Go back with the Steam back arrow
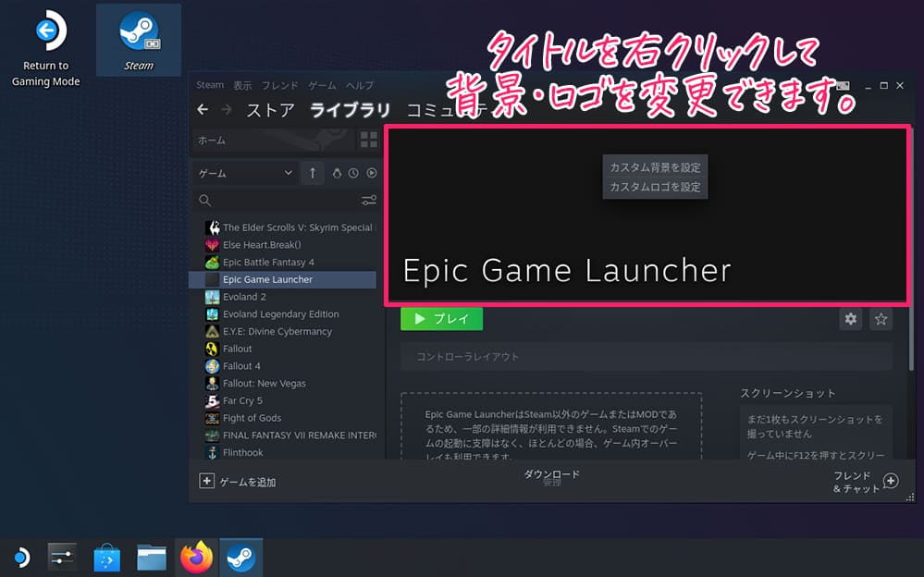924x577 pixels. 203,110
